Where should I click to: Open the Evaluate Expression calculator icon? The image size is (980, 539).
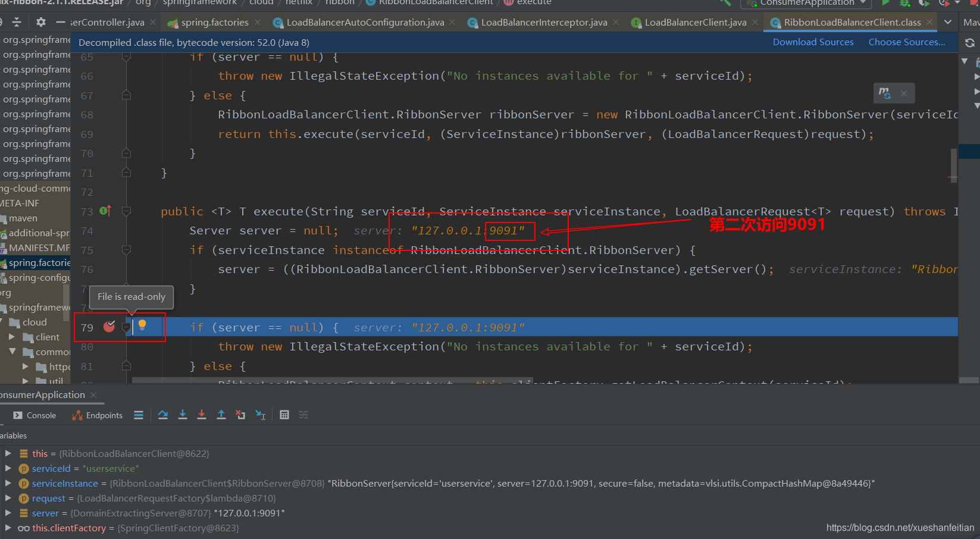click(284, 415)
